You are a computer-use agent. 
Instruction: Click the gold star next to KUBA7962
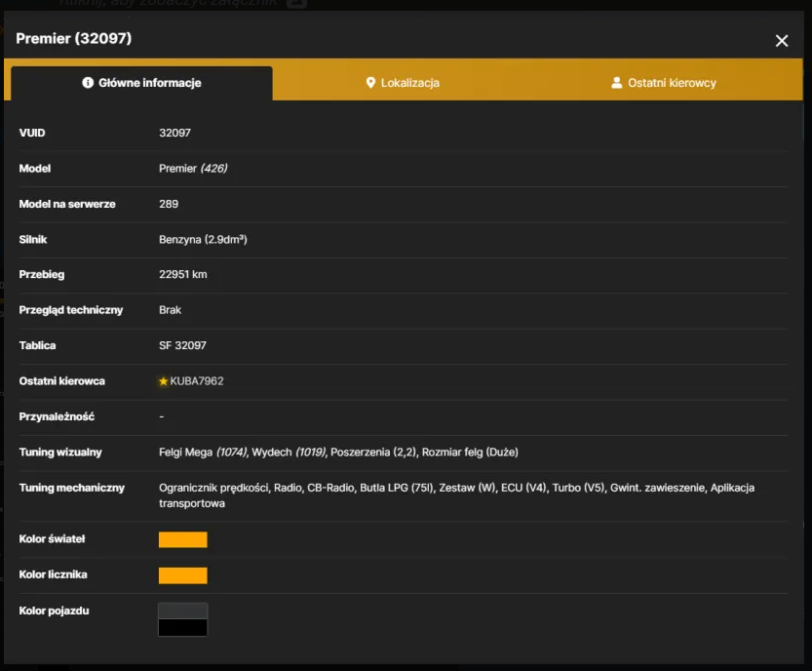163,381
